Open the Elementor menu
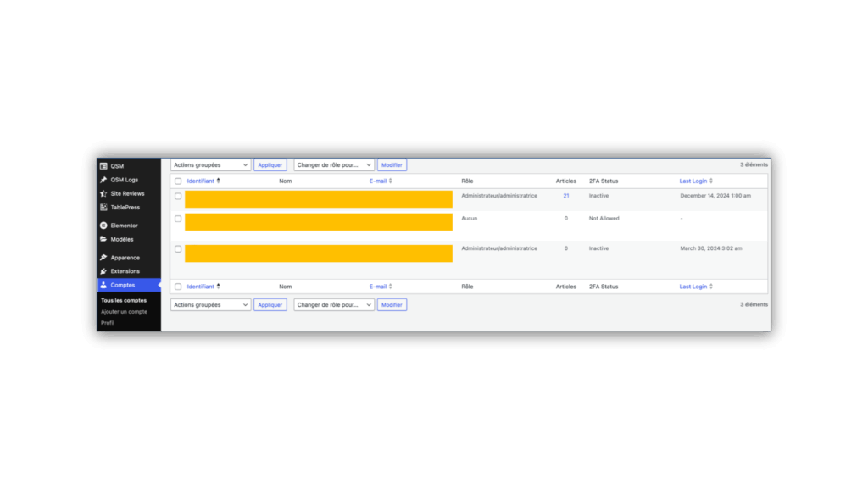This screenshot has width=868, height=490. (124, 226)
